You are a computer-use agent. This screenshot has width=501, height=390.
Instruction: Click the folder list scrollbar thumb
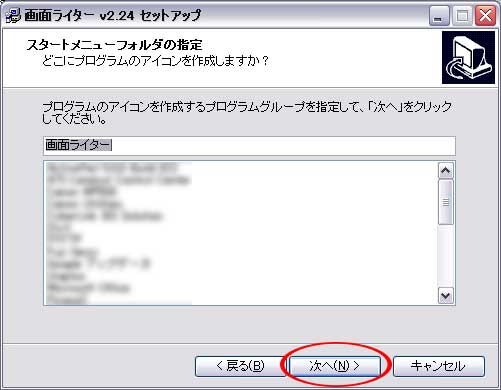click(x=446, y=202)
